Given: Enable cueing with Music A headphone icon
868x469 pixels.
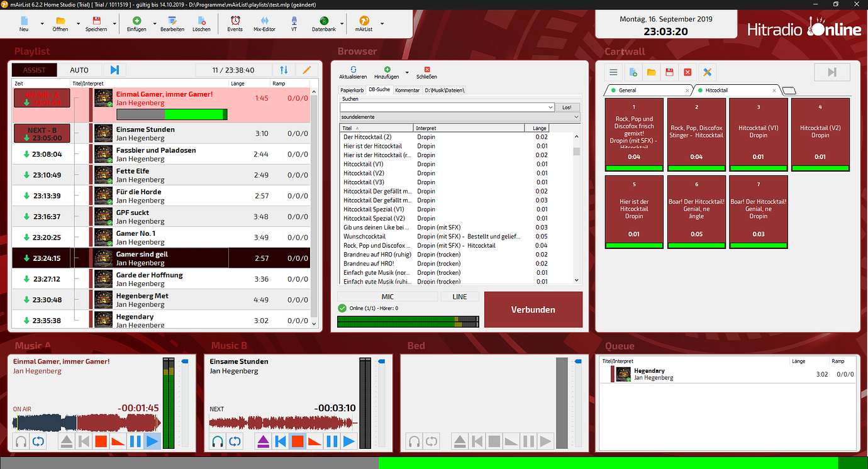Looking at the screenshot, I should point(20,441).
